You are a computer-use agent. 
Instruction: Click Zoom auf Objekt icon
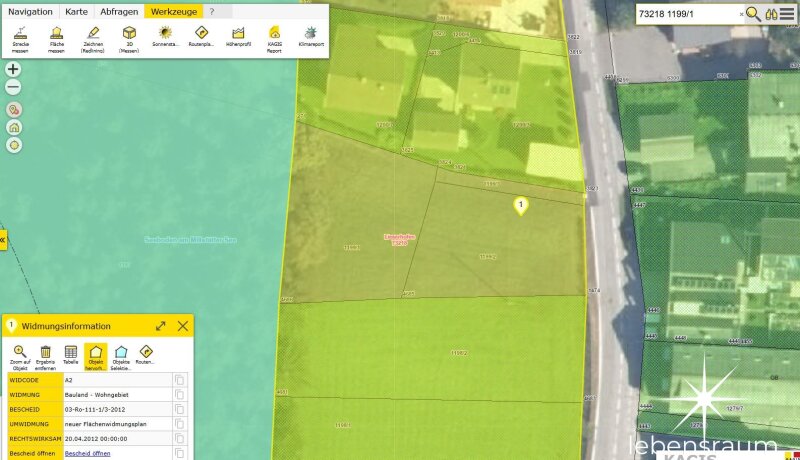(19, 356)
